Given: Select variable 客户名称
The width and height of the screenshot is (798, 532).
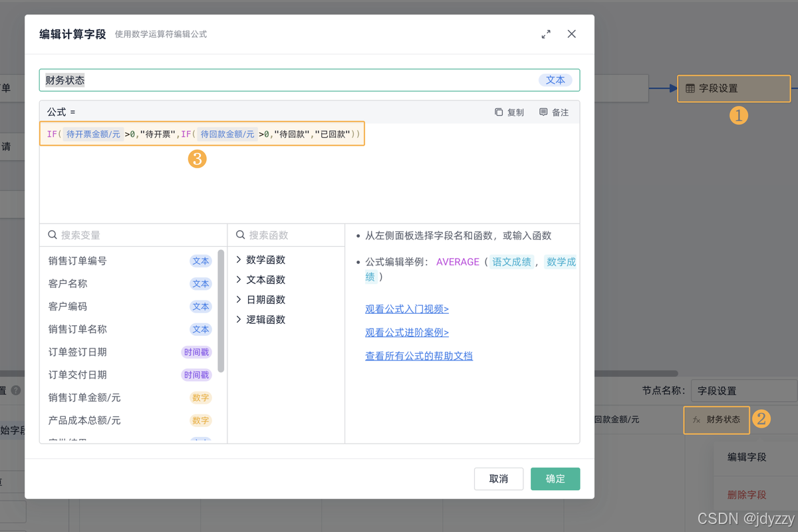Looking at the screenshot, I should point(130,283).
